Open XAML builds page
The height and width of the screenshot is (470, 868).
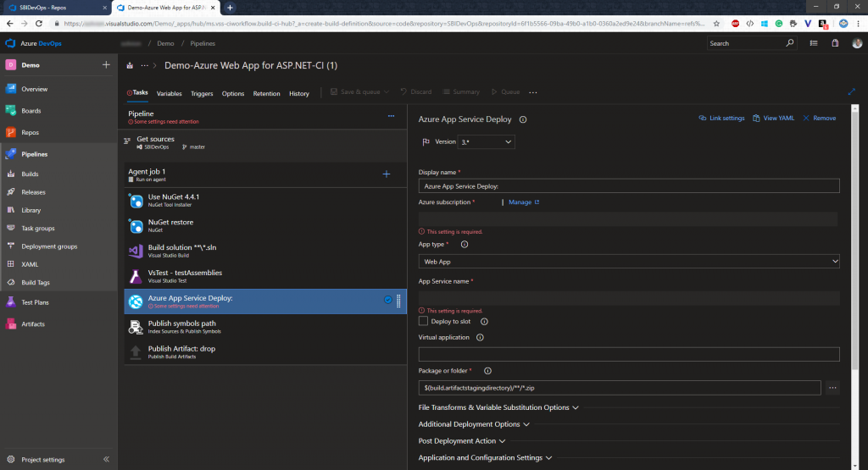pyautogui.click(x=30, y=264)
